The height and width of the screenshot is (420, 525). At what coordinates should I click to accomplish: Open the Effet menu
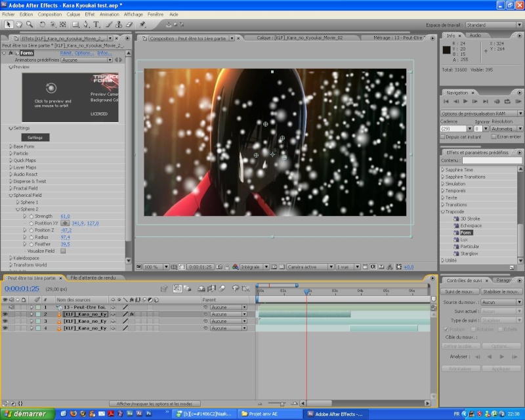pos(90,14)
